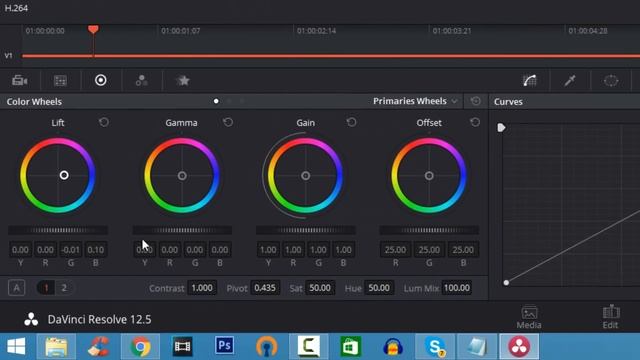This screenshot has width=640, height=360.
Task: Reset the Offset color wheel
Action: [475, 122]
